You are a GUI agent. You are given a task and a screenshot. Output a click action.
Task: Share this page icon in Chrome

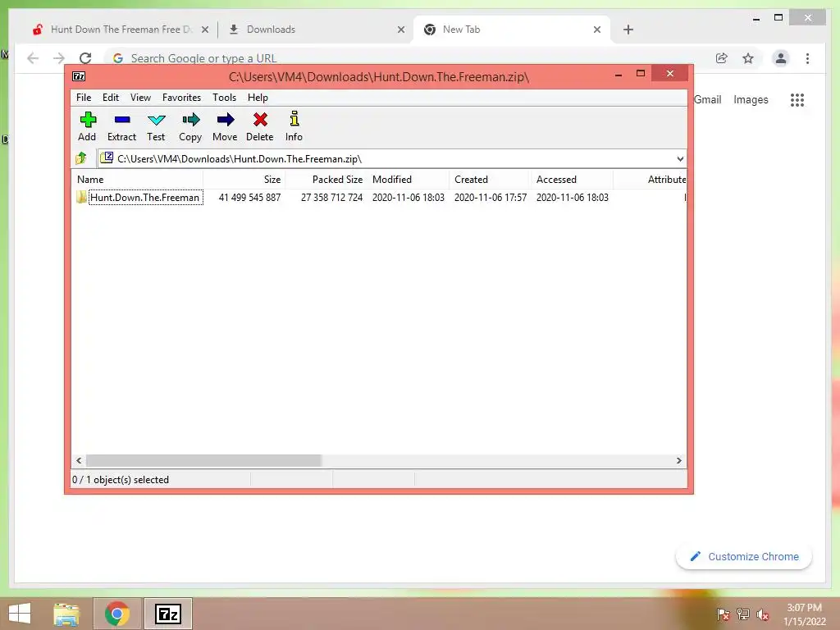pos(722,58)
